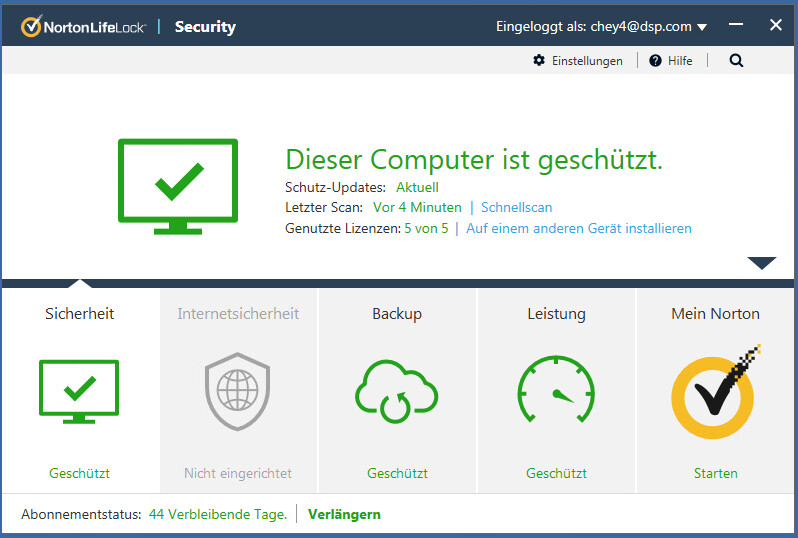Click the large protected-computer status icon
This screenshot has width=798, height=538.
pos(178,186)
